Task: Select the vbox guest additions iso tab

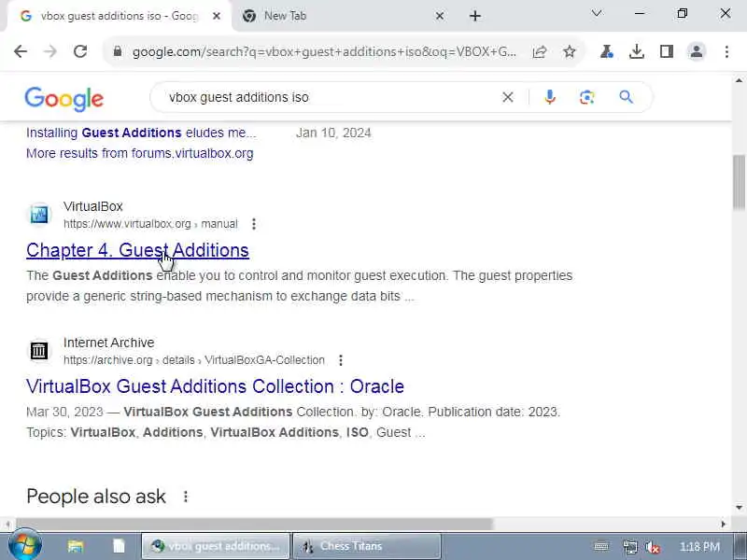Action: (x=120, y=16)
